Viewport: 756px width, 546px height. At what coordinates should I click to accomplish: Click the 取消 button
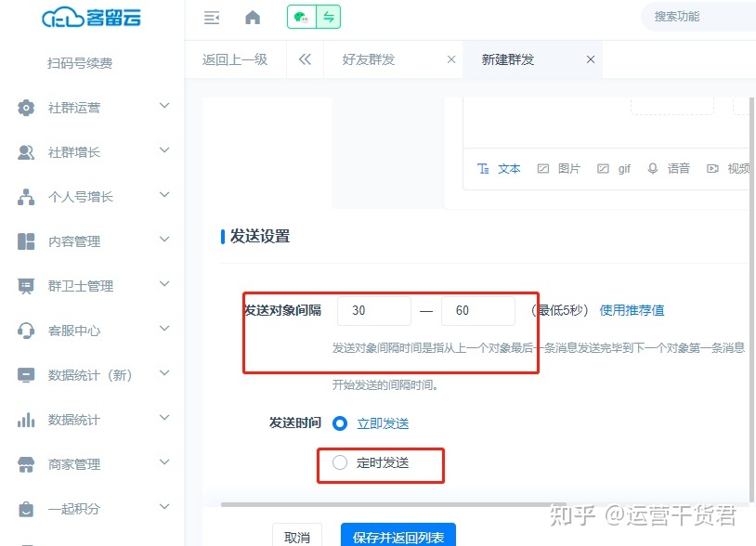[x=297, y=537]
